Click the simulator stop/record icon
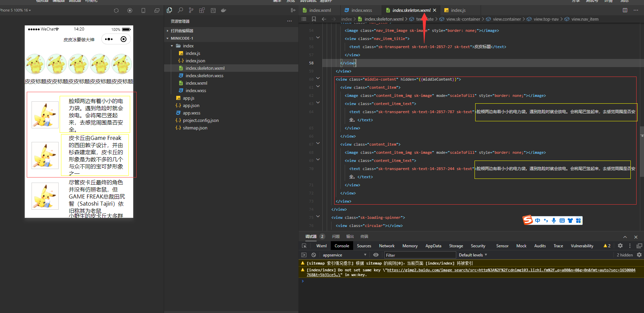The image size is (644, 313). (130, 11)
